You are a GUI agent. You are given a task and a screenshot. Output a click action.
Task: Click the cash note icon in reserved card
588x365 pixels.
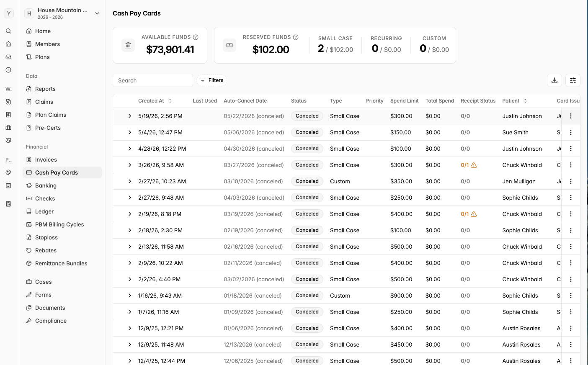(x=230, y=45)
